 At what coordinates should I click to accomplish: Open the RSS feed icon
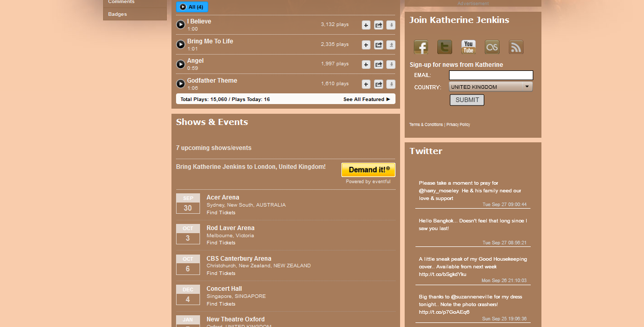click(516, 47)
